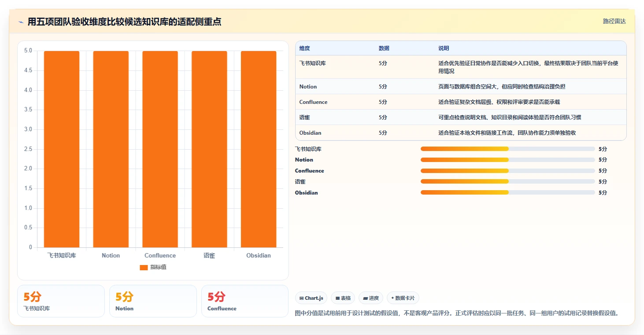The image size is (644, 335).
Task: Toggle the 指标值 legend label
Action: pos(158,267)
